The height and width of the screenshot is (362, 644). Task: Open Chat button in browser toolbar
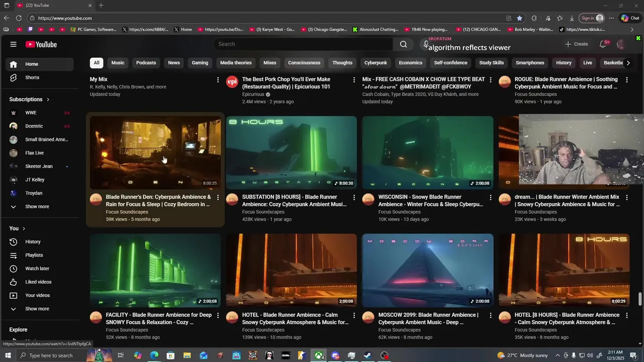click(630, 18)
